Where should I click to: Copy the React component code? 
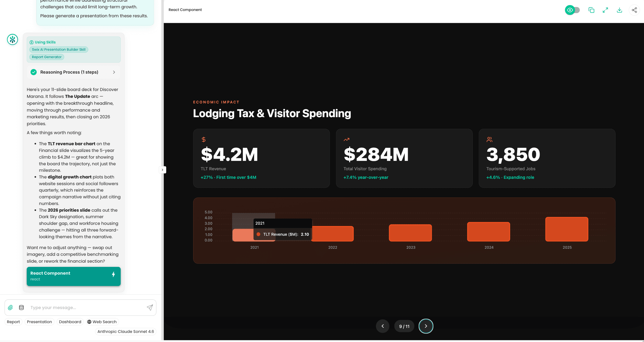pos(591,10)
